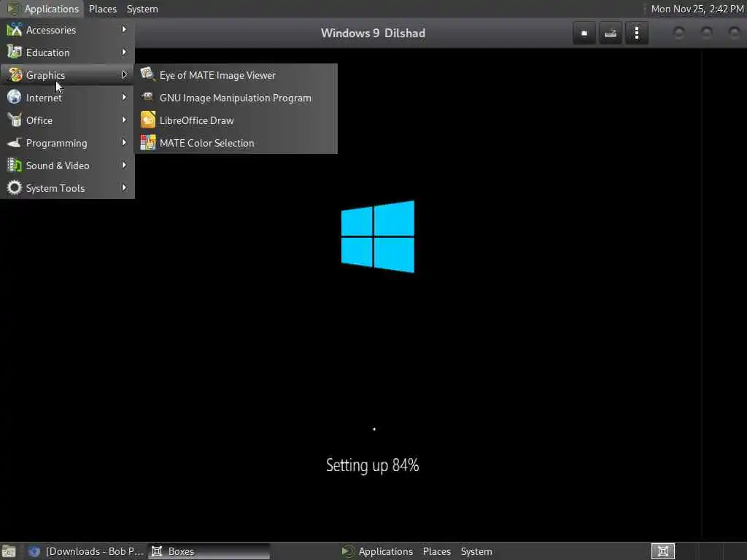747x560 pixels.
Task: Open the Internet menu category
Action: coord(67,98)
